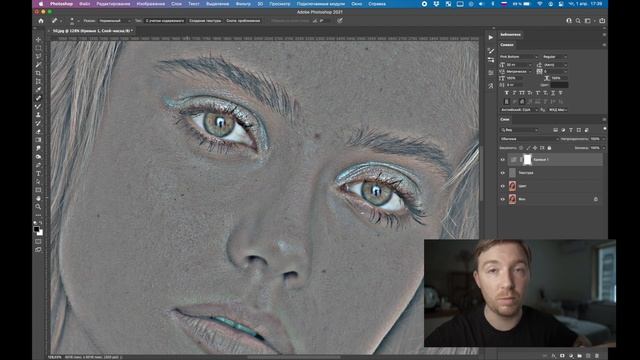
Task: Select the Hand tool
Action: pyautogui.click(x=38, y=198)
